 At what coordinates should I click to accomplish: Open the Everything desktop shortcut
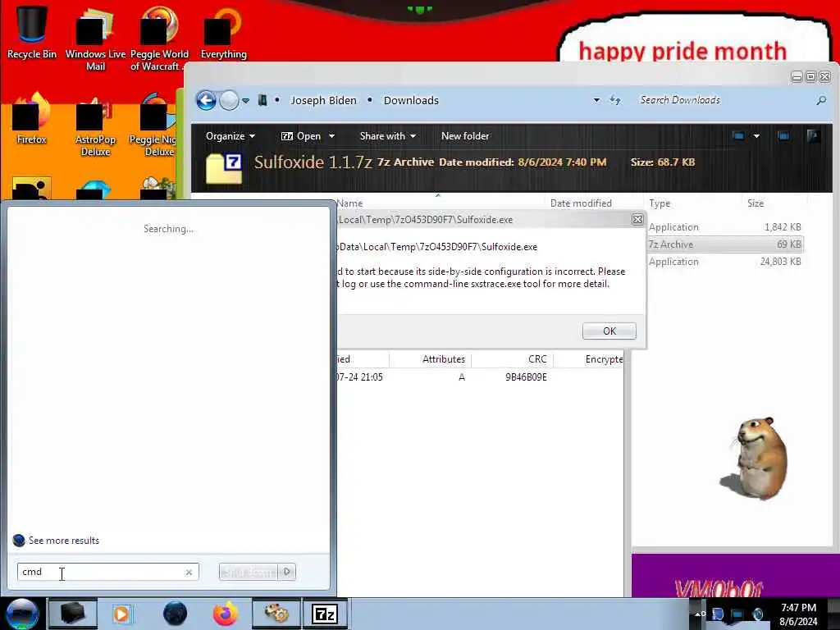point(223,31)
